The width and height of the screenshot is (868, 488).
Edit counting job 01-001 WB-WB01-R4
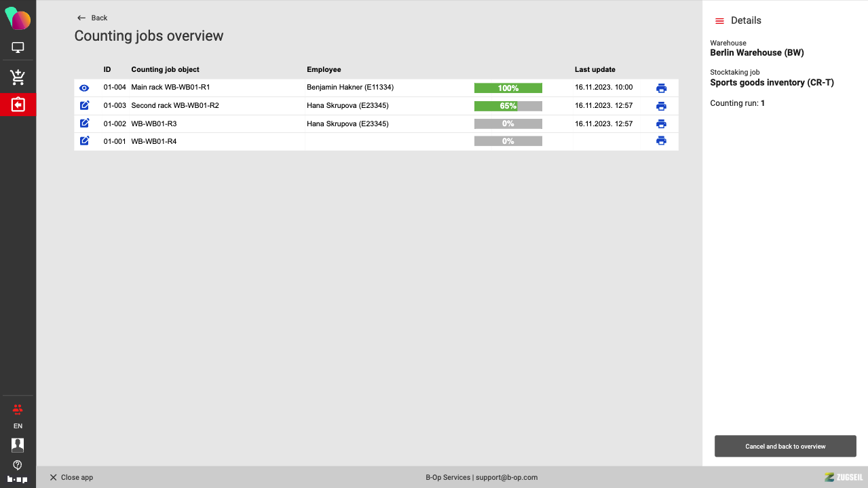pos(84,141)
